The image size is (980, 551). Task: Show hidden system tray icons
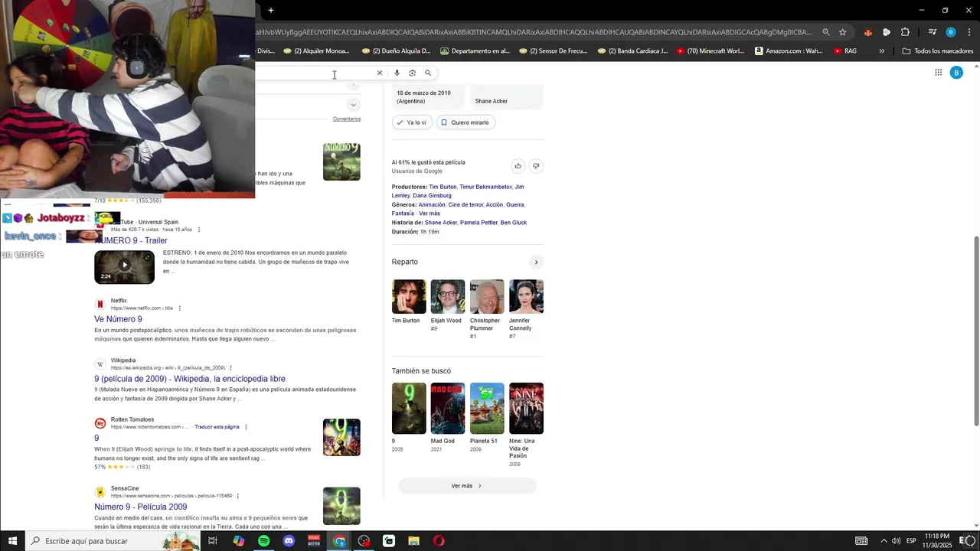[884, 541]
